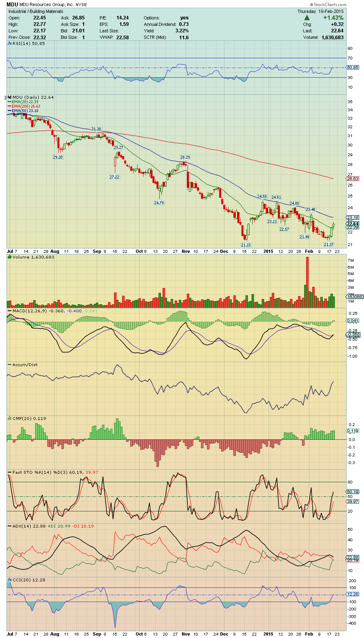The width and height of the screenshot is (364, 638).
Task: Click the 29.20 low label in August
Action: coord(58,157)
